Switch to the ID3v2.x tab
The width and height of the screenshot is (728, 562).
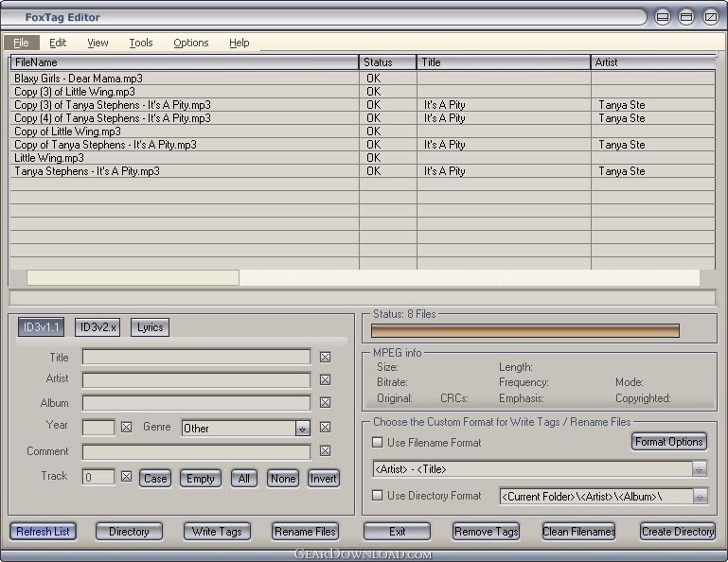coord(98,327)
